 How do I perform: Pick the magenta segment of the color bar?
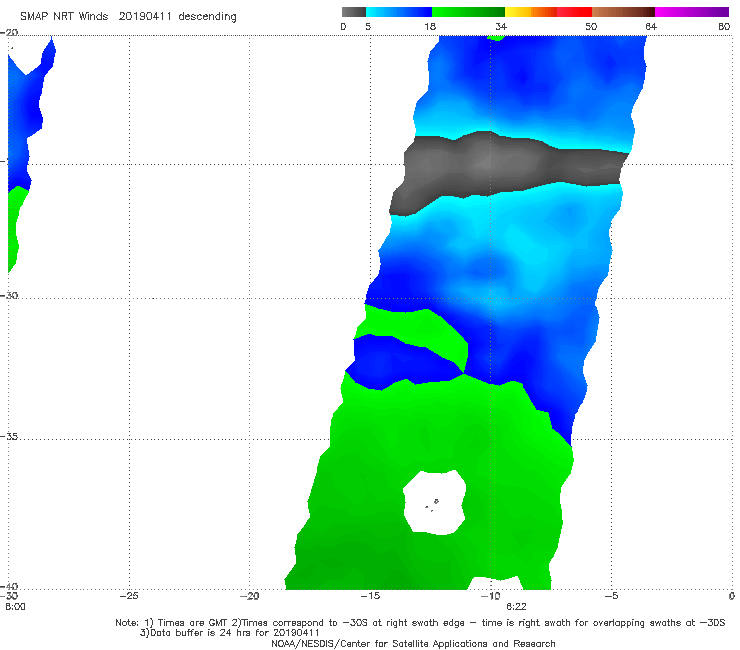tap(692, 12)
